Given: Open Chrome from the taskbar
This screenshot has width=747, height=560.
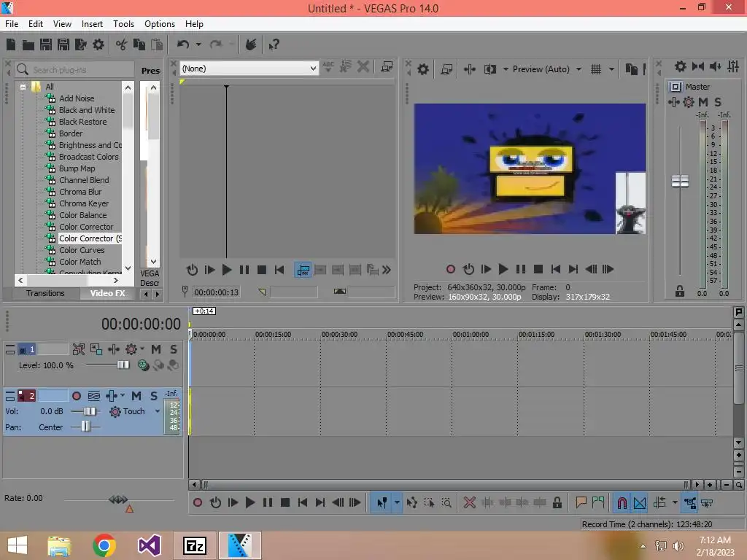Looking at the screenshot, I should (104, 545).
